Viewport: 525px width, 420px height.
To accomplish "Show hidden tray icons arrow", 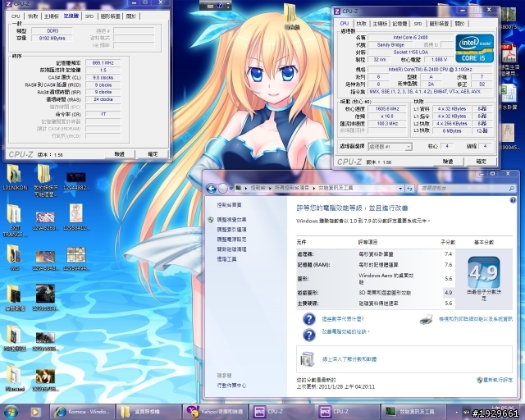I will 456,412.
